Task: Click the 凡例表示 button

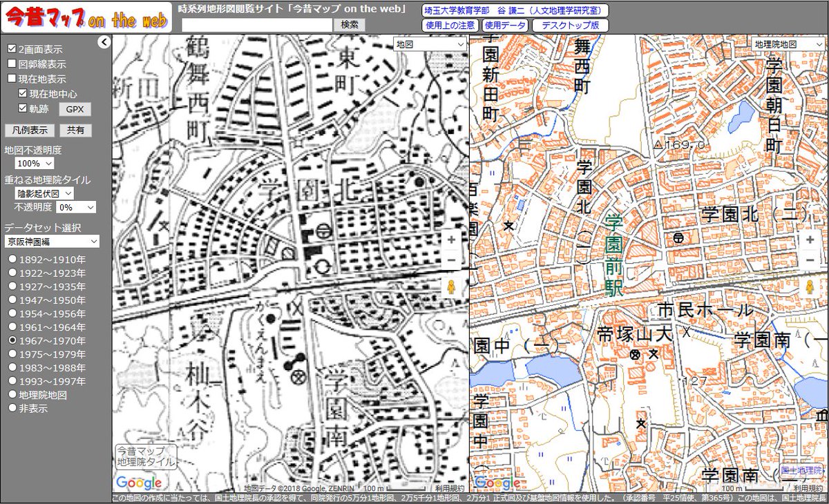Action: point(30,130)
